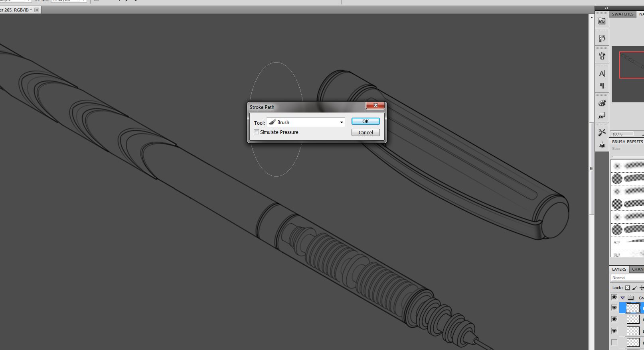Collapse the layer group triangle
The image size is (644, 350).
pyautogui.click(x=622, y=298)
